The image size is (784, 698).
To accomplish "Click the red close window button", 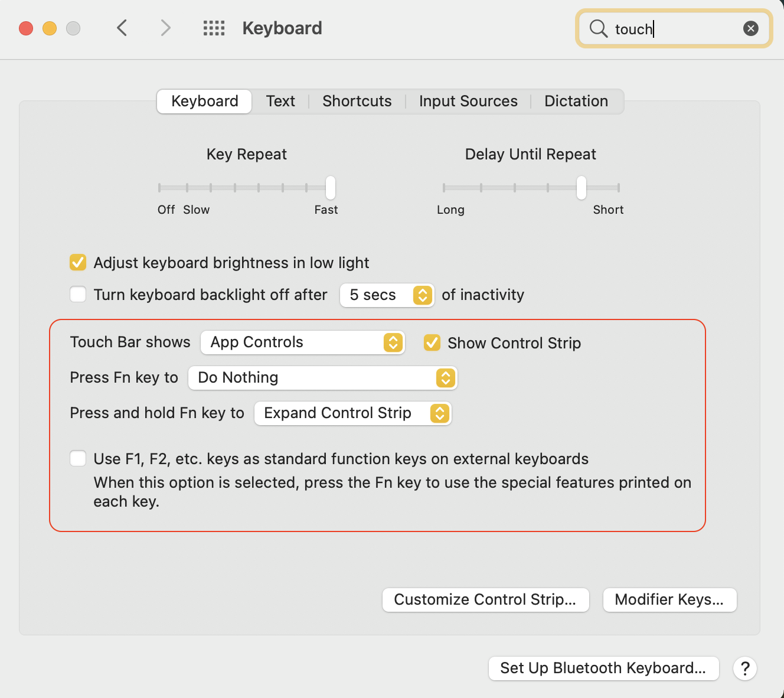I will point(26,28).
